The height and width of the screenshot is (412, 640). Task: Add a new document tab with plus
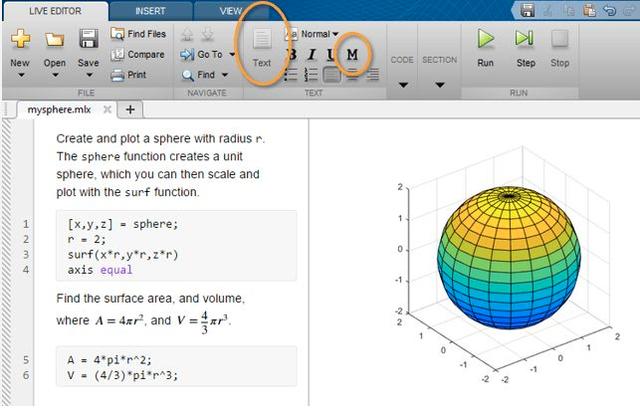130,110
